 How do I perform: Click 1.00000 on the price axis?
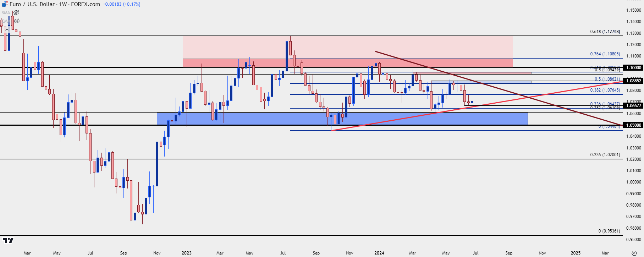(633, 182)
